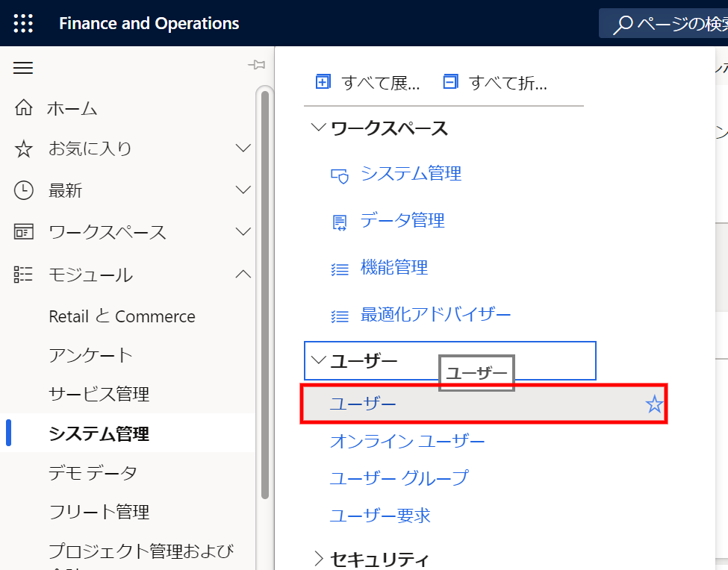
Task: Click the モジュール list icon
Action: 23,274
